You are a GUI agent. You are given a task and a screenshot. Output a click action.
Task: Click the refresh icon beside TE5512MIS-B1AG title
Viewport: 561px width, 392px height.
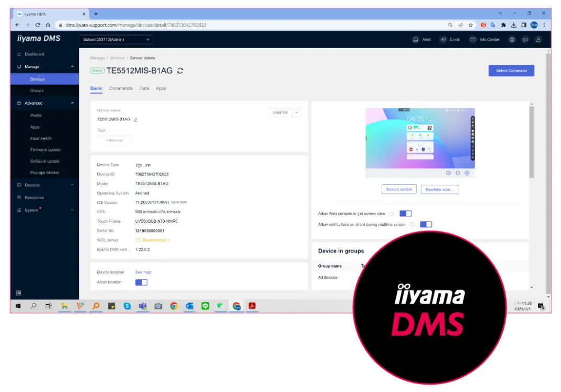coord(180,71)
